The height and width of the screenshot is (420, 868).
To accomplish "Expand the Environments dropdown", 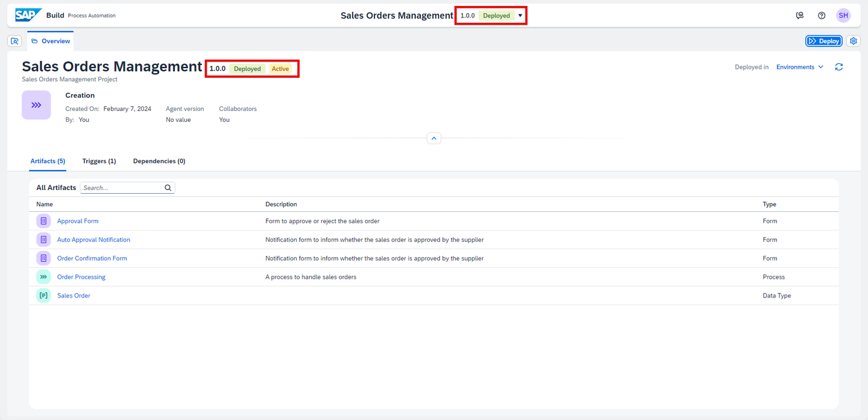I will coord(800,67).
